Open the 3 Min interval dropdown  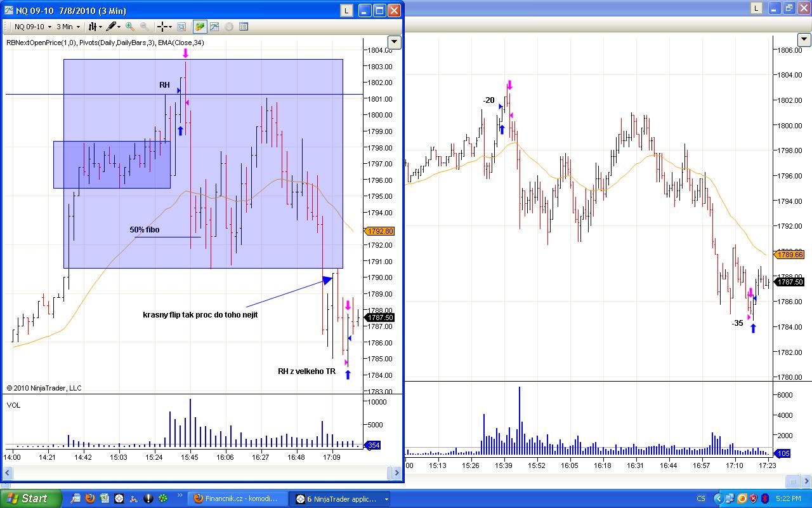pos(68,27)
